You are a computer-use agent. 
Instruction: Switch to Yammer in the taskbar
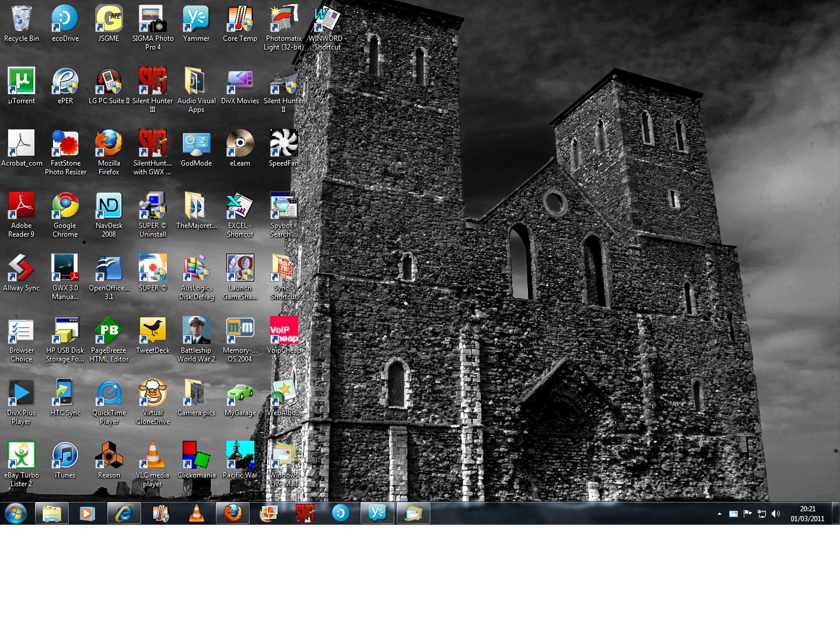pos(377,514)
